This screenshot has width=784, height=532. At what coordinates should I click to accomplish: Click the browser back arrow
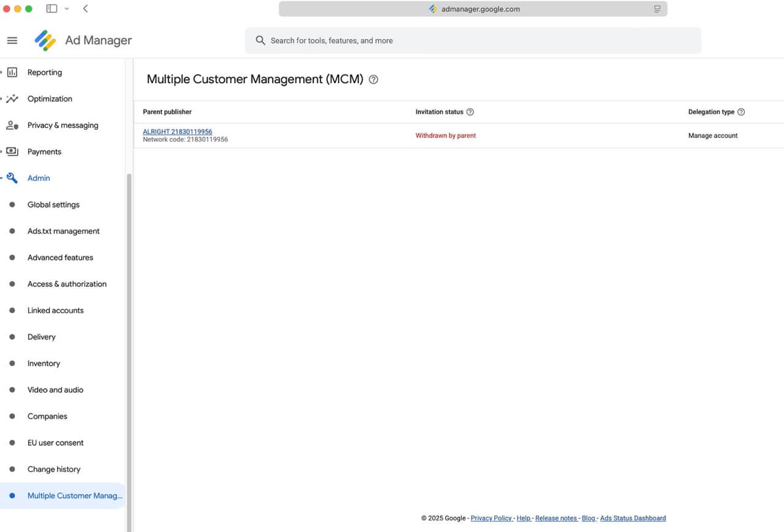click(x=85, y=9)
